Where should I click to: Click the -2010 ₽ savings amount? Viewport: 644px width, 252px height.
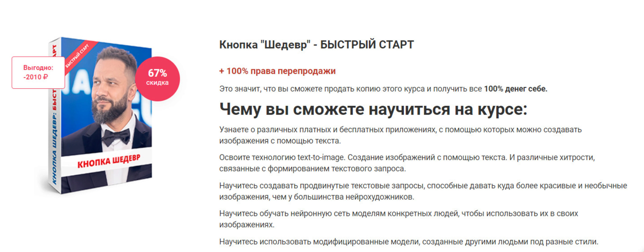(x=35, y=77)
